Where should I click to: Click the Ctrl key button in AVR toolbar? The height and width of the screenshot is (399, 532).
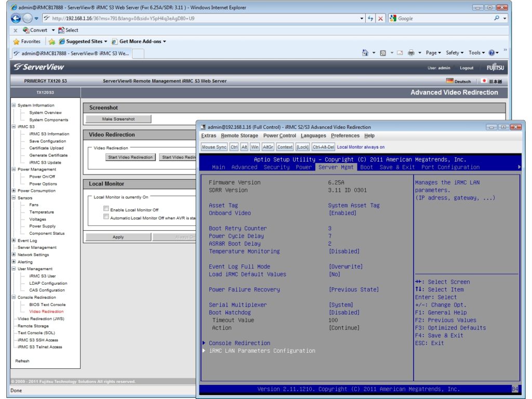[234, 147]
